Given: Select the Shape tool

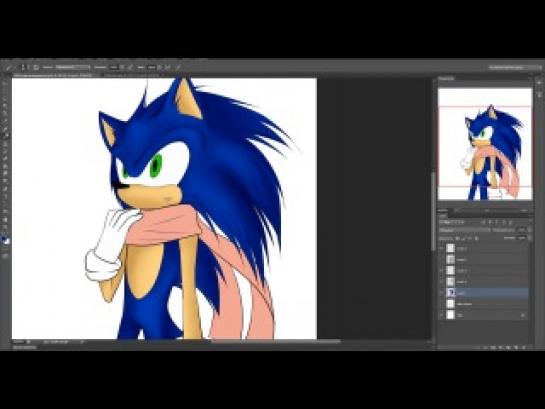Looking at the screenshot, I should [6, 212].
